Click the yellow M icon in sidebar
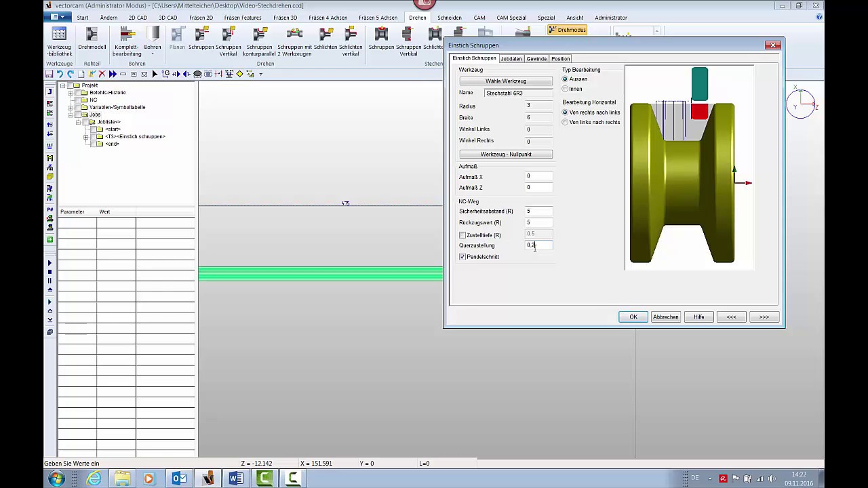 pos(50,158)
